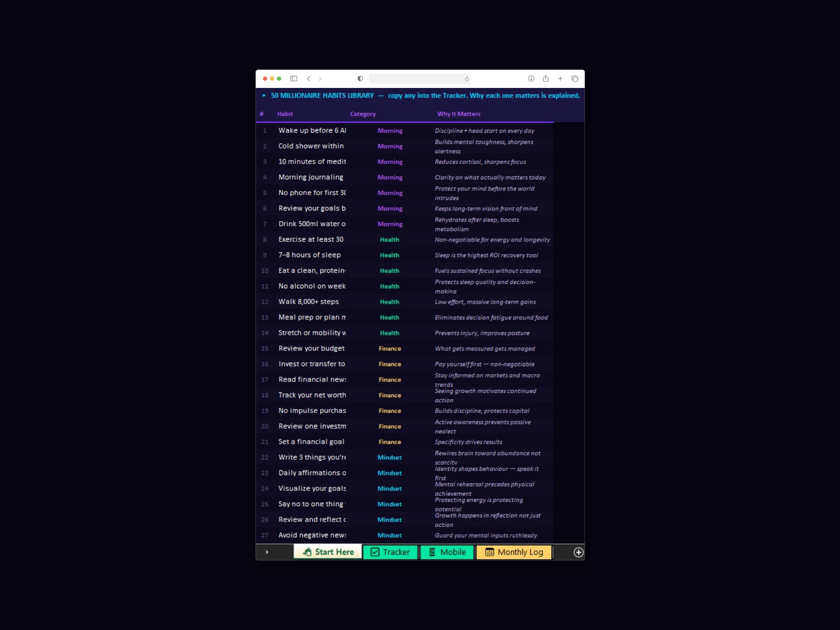Select the Start Here sheet tab
This screenshot has width=840, height=630.
[328, 552]
